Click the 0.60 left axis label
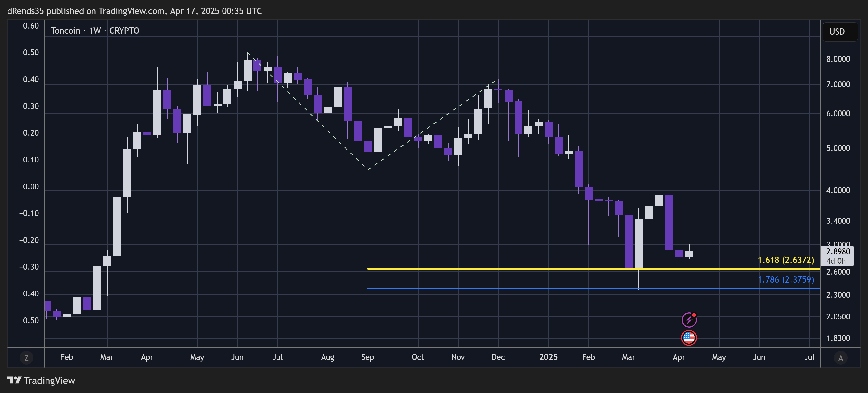This screenshot has width=868, height=393. [31, 26]
